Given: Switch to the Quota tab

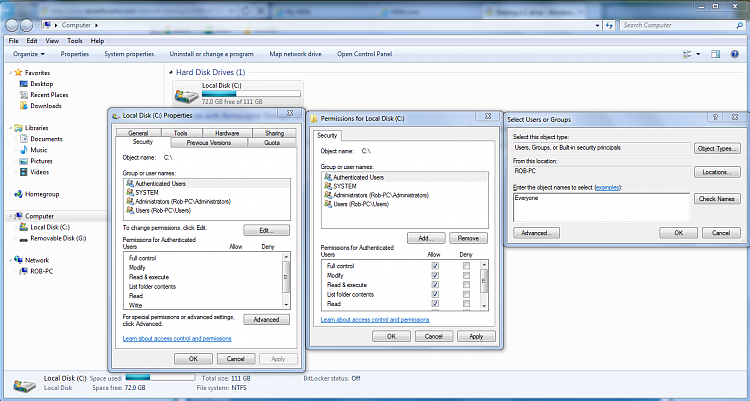Looking at the screenshot, I should (x=272, y=143).
